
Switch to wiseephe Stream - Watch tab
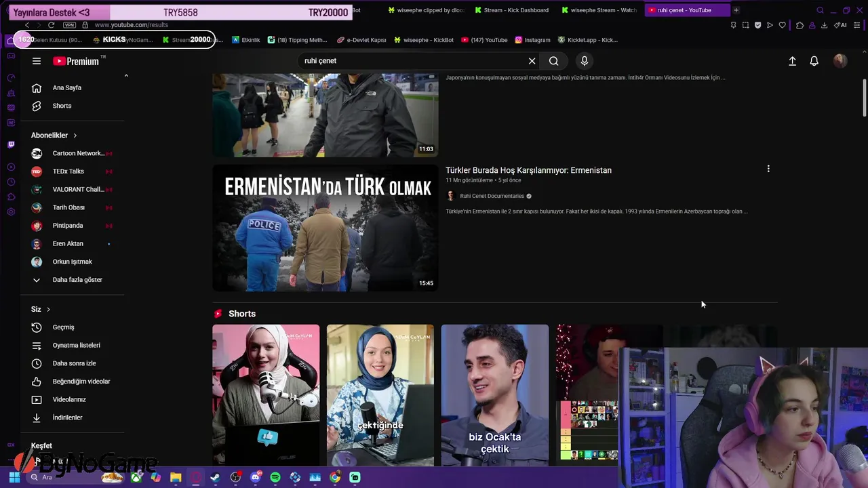pos(599,10)
